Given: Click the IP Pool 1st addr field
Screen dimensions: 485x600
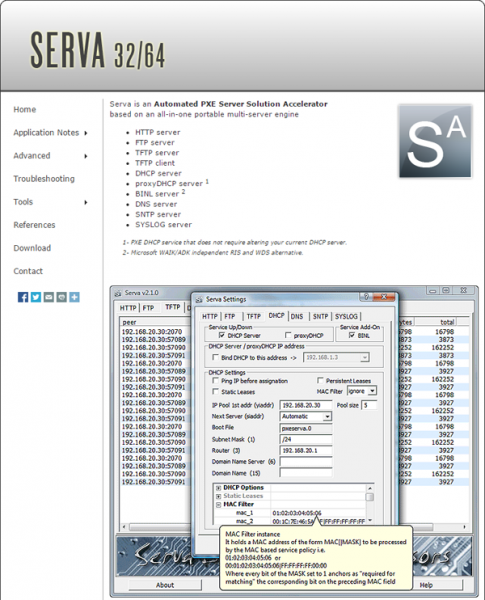Looking at the screenshot, I should 306,405.
